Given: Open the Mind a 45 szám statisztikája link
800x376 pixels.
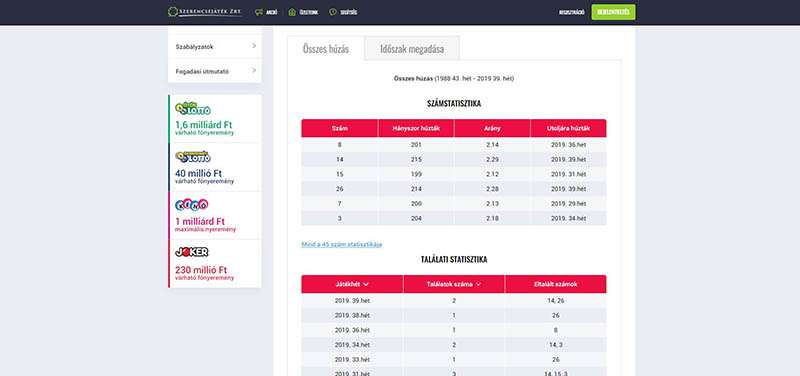Looking at the screenshot, I should pyautogui.click(x=342, y=244).
